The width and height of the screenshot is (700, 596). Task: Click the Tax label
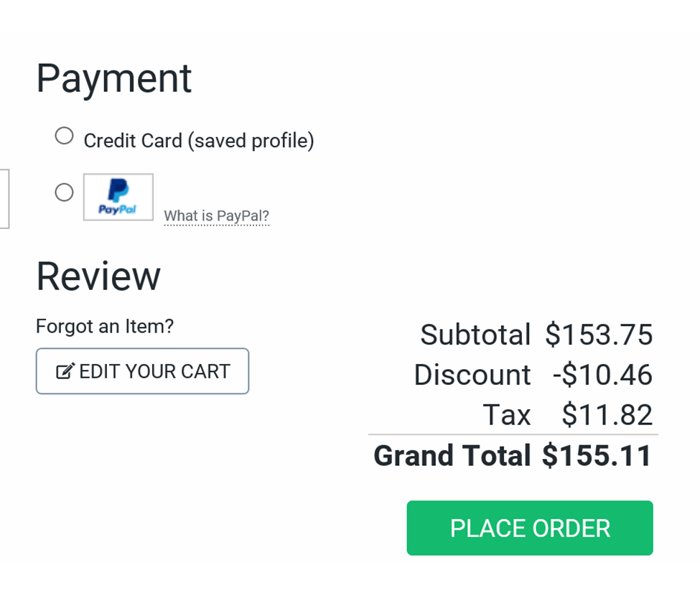(x=507, y=415)
